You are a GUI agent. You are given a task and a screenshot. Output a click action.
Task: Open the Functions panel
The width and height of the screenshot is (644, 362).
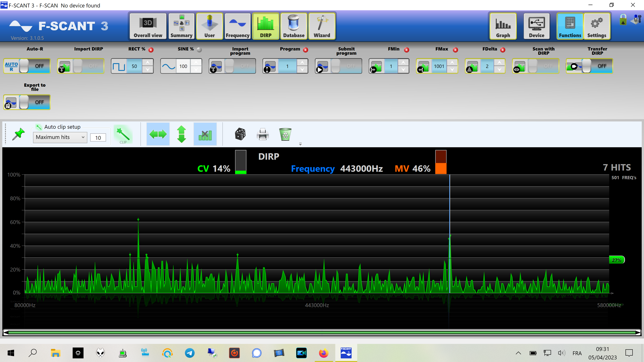[570, 26]
